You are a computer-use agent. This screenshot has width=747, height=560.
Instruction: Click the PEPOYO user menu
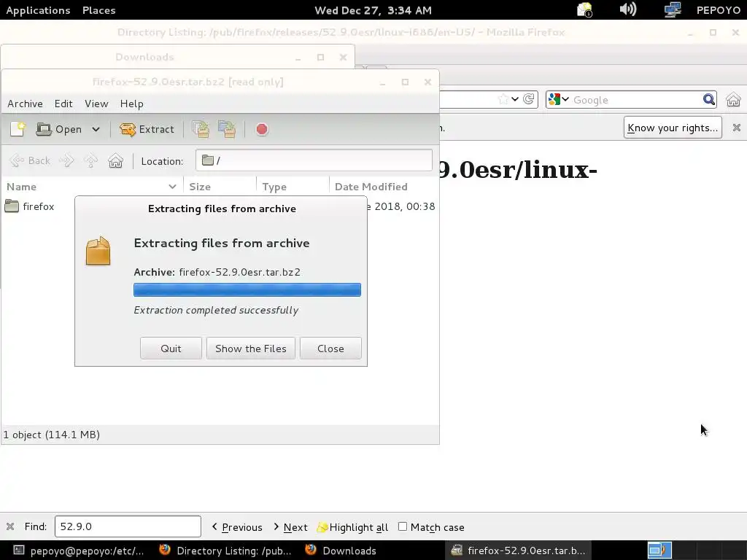719,10
